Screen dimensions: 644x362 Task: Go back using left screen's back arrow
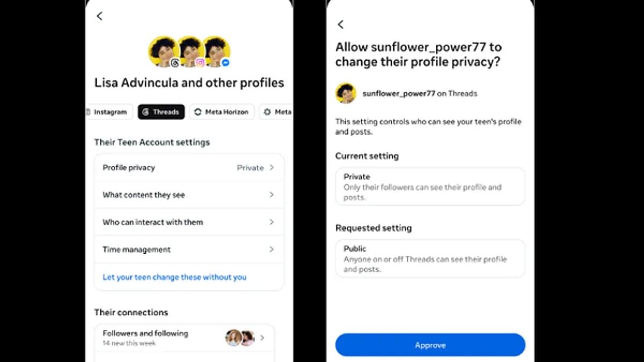(x=99, y=16)
